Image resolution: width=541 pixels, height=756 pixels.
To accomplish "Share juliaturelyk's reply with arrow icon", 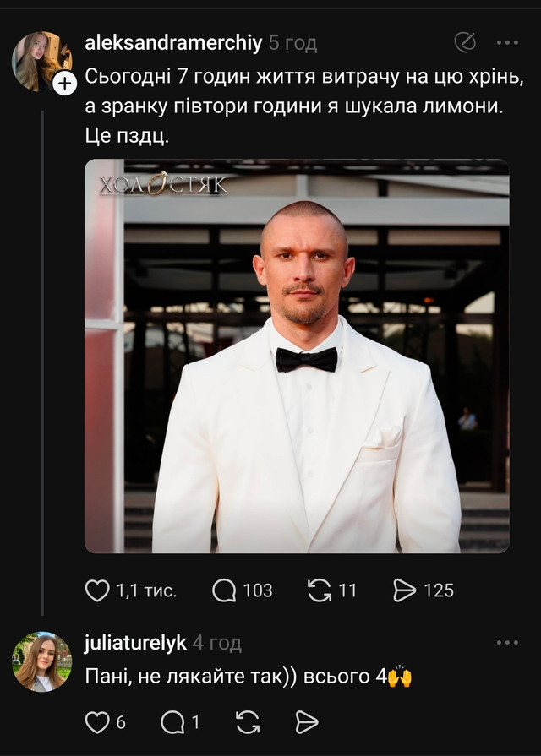I will (307, 721).
